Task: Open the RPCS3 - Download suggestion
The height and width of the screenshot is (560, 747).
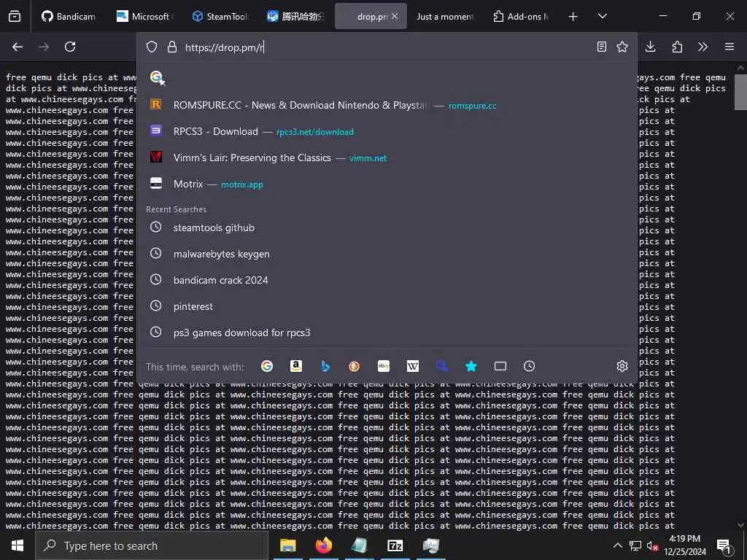Action: point(387,131)
